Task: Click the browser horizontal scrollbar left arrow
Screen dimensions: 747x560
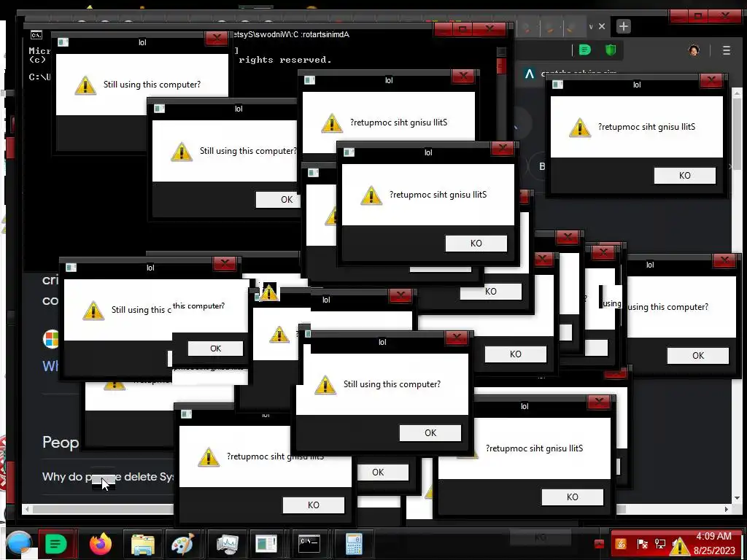Action: click(x=28, y=509)
